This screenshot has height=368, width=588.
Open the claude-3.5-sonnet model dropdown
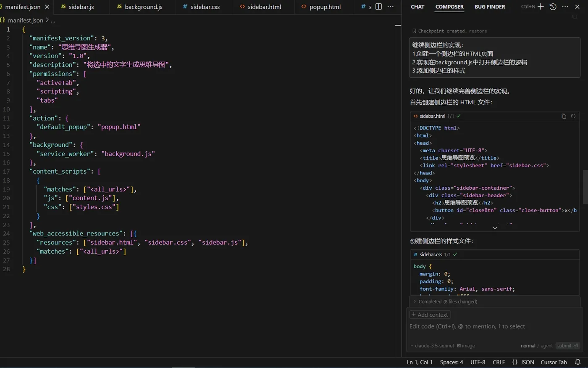[432, 346]
